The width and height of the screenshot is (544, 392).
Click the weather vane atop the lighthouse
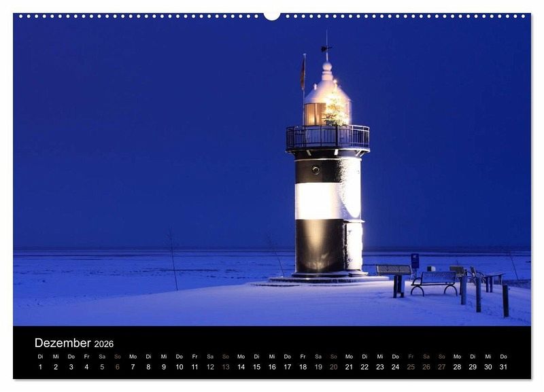(x=326, y=48)
